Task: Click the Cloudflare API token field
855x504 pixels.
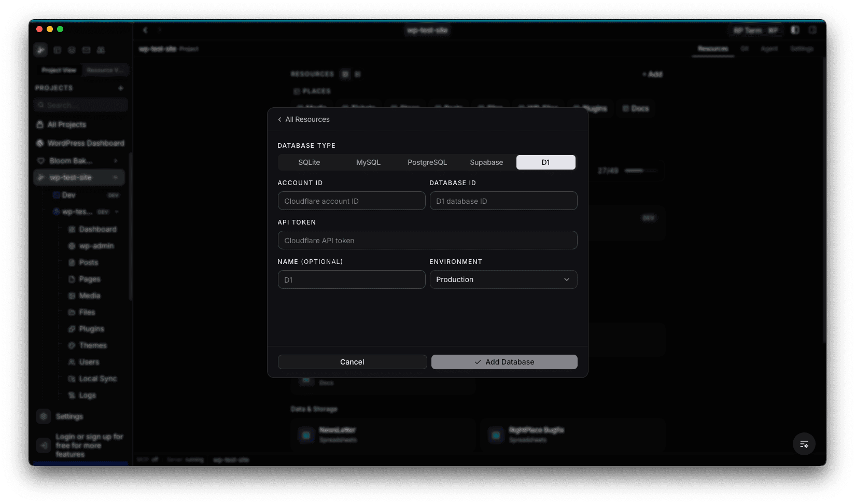Action: [x=427, y=240]
